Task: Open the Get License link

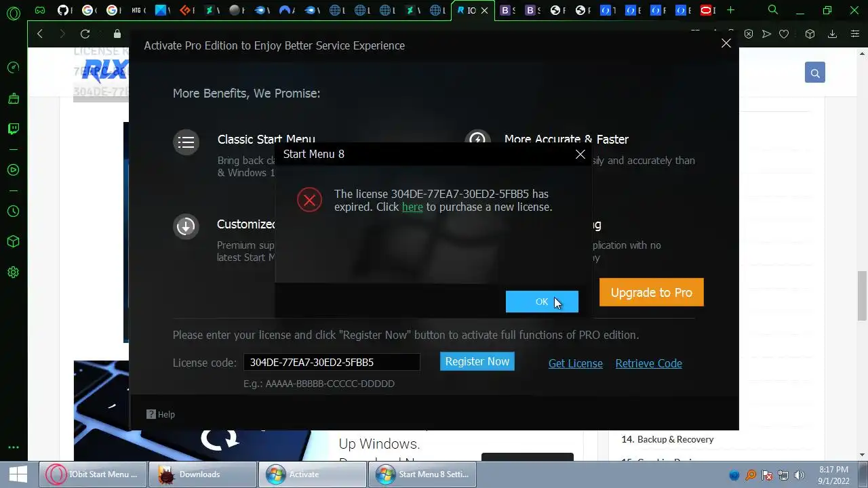Action: [576, 363]
